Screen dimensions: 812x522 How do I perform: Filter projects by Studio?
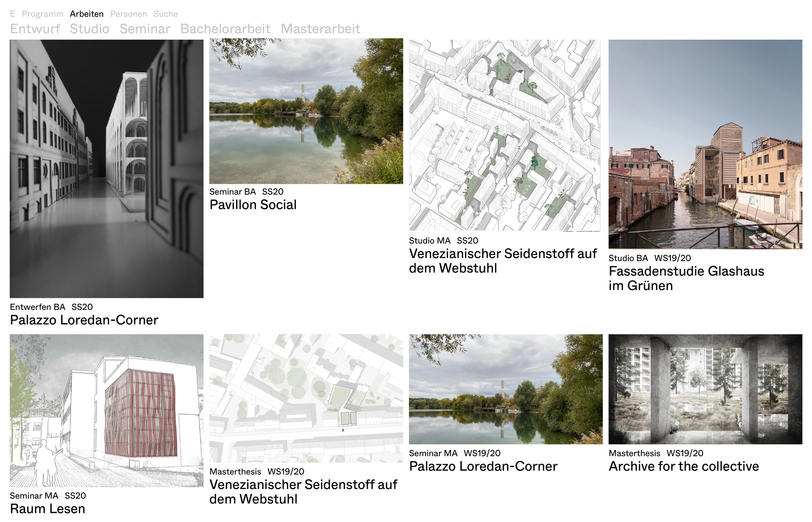pos(90,29)
